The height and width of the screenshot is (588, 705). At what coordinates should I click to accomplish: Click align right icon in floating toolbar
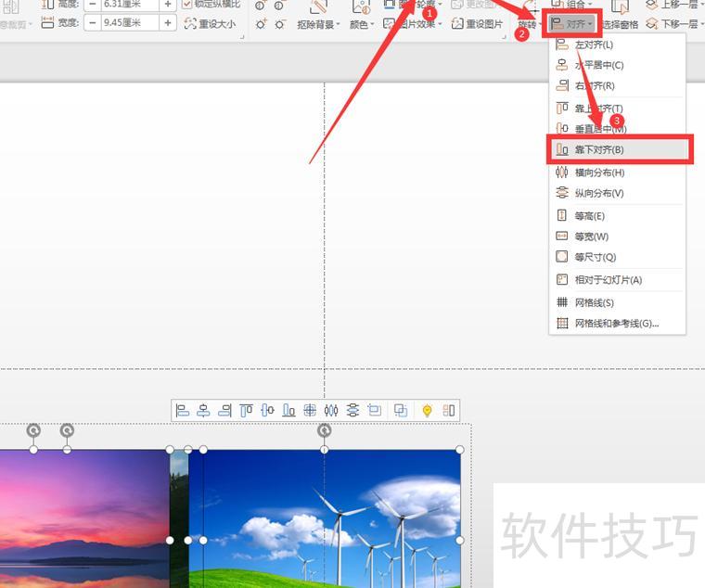224,410
